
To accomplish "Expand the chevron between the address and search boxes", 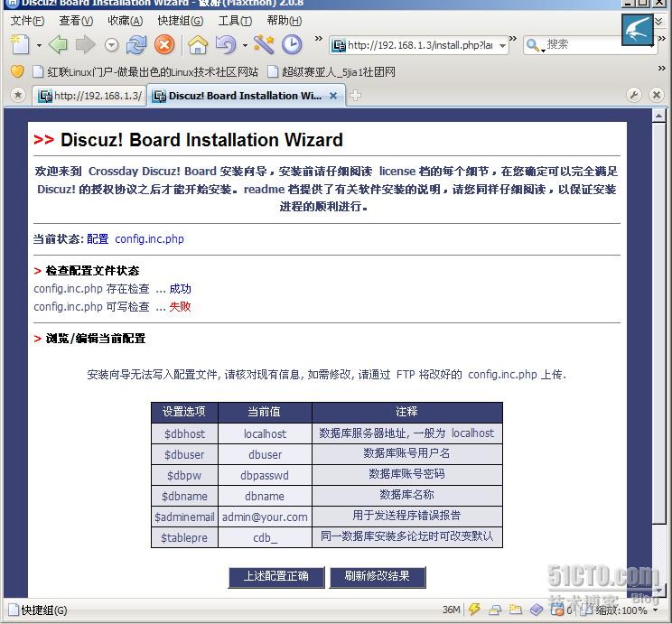I will [513, 39].
